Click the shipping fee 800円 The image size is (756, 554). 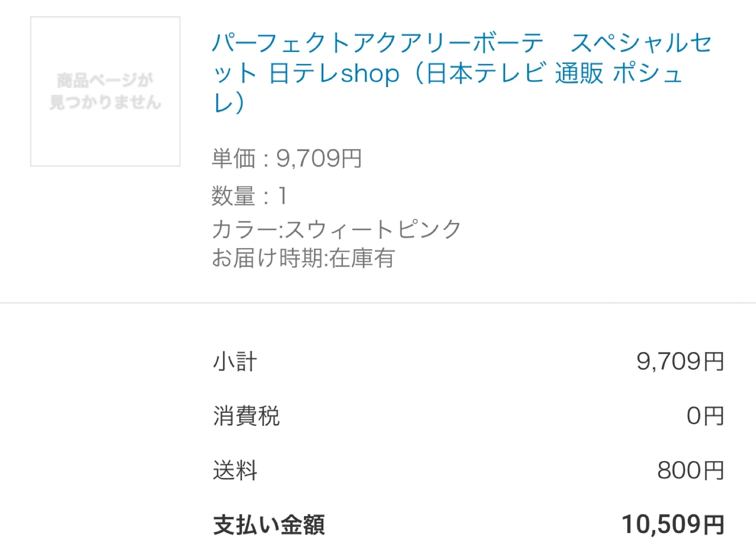(690, 471)
